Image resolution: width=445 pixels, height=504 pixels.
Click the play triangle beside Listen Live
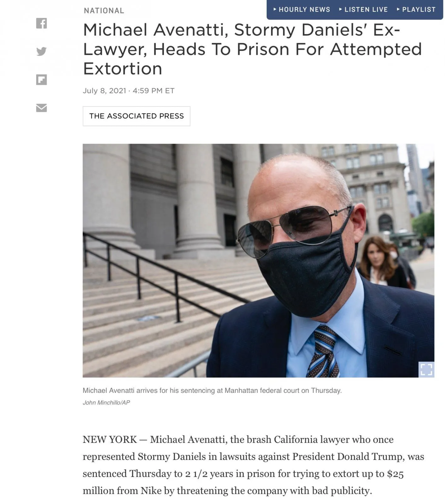(341, 9)
